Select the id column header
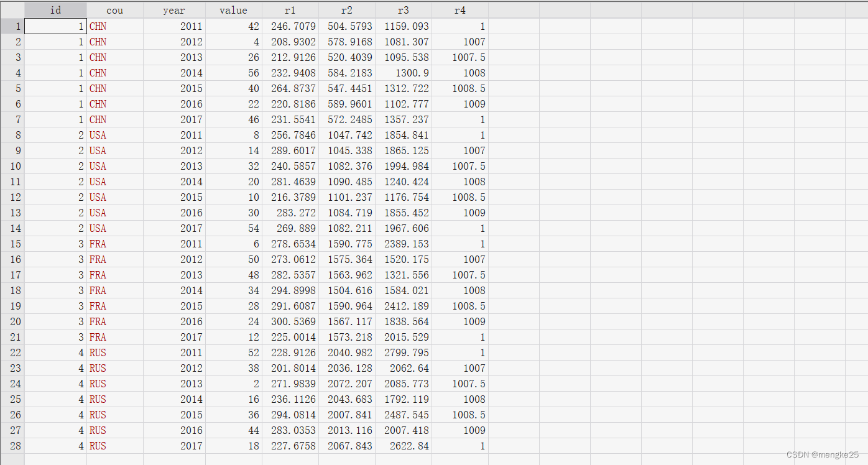Viewport: 868px width, 465px height. [x=55, y=10]
